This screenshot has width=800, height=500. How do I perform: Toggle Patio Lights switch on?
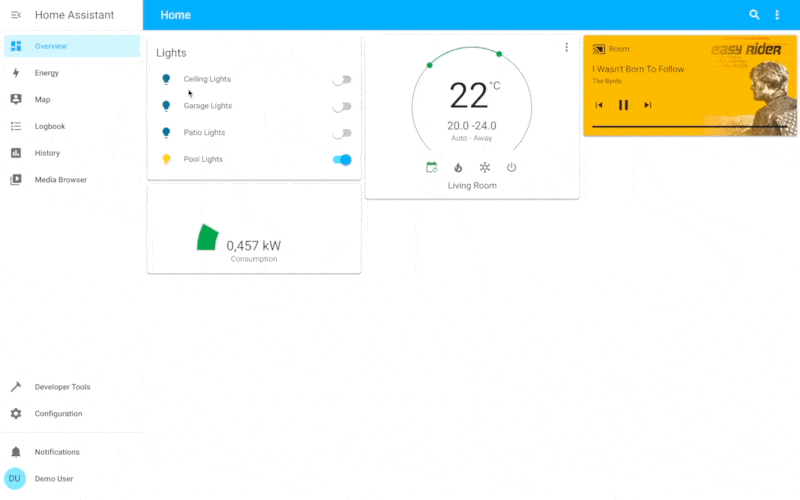[x=342, y=133]
